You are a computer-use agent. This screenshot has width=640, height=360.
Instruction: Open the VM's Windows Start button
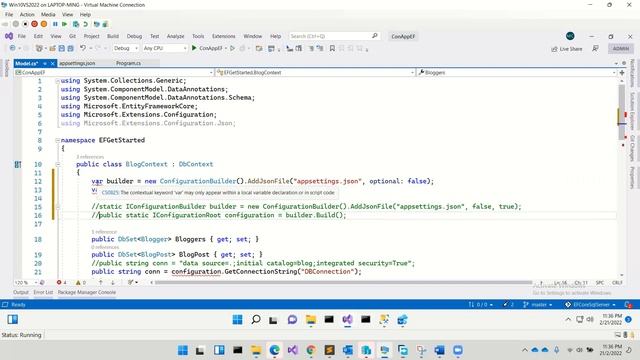(237, 320)
